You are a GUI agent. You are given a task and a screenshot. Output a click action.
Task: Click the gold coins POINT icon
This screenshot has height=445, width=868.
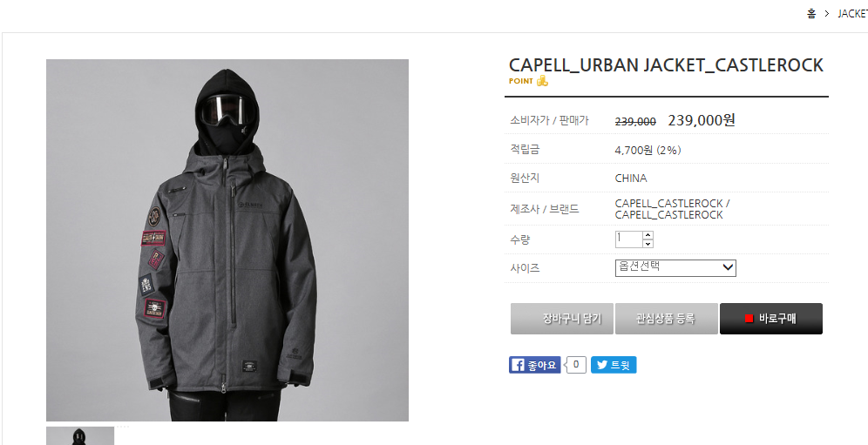pyautogui.click(x=542, y=81)
